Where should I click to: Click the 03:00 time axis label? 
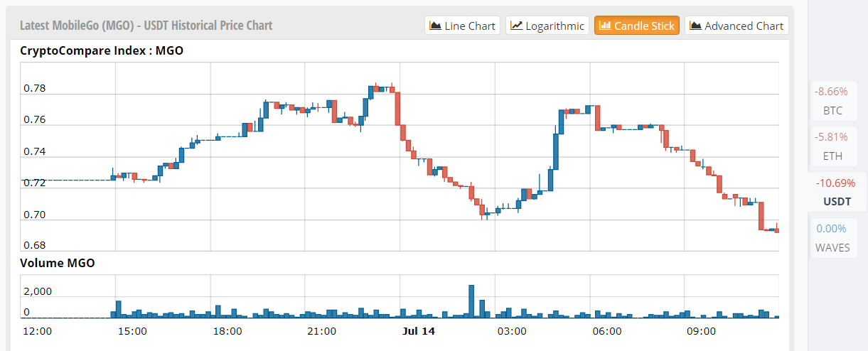click(x=512, y=331)
